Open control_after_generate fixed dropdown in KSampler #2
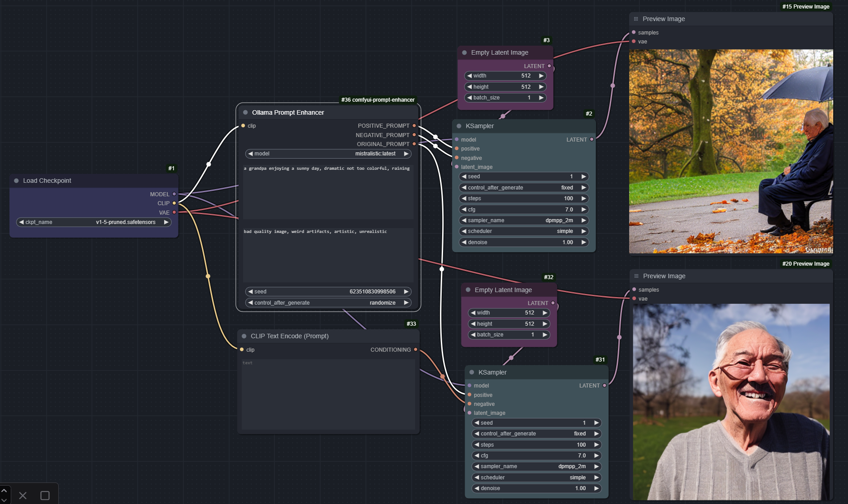Image resolution: width=848 pixels, height=504 pixels. point(524,188)
